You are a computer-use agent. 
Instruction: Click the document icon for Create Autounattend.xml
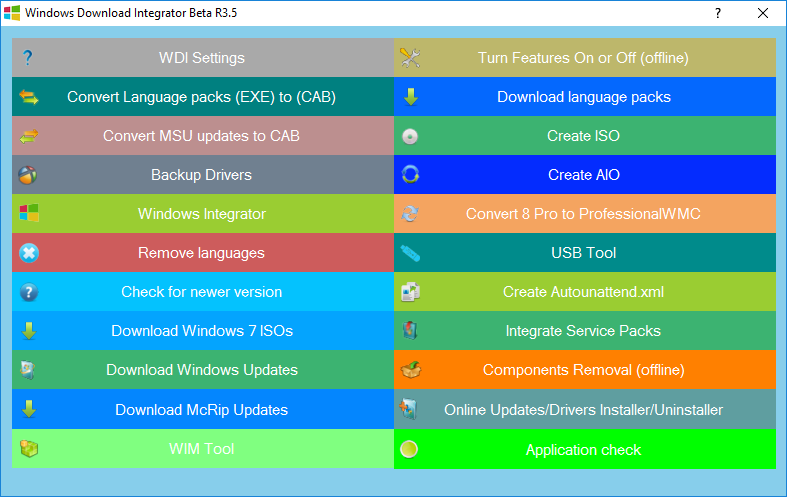[410, 292]
